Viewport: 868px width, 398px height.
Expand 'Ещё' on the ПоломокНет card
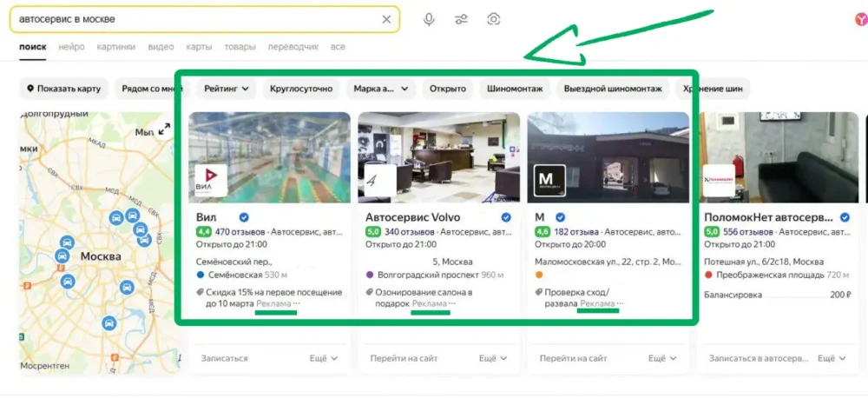click(832, 359)
